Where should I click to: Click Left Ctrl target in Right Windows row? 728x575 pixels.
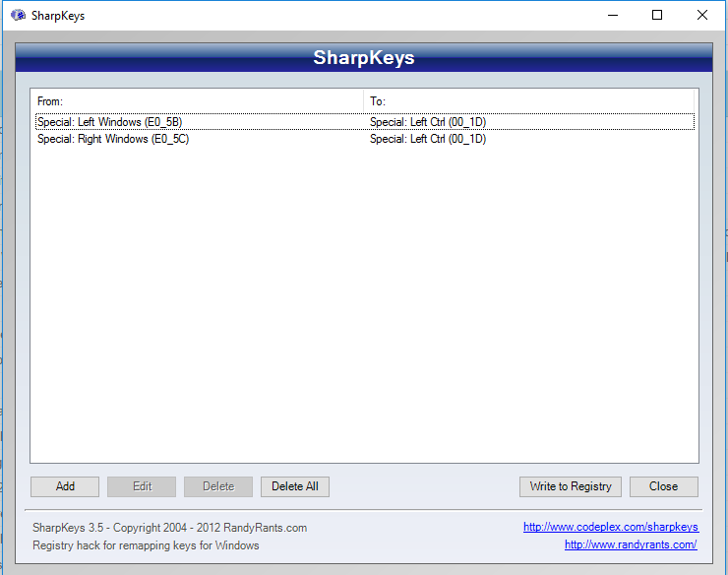tap(428, 139)
